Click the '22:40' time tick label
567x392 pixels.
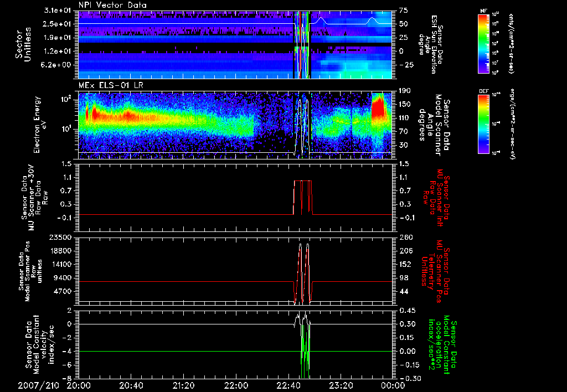coord(288,385)
